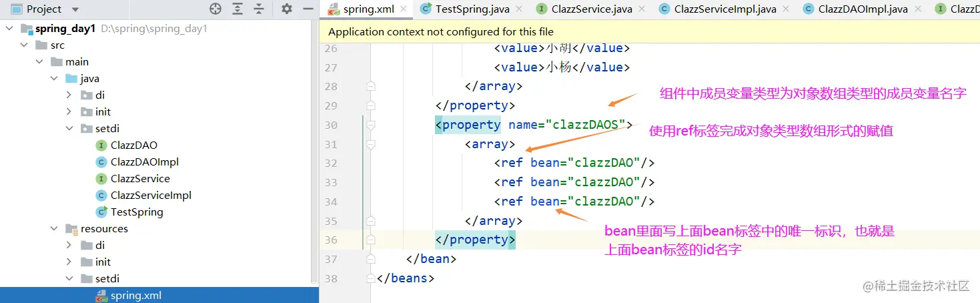The height and width of the screenshot is (303, 980).
Task: Close the spring.xml tab
Action: (x=405, y=9)
